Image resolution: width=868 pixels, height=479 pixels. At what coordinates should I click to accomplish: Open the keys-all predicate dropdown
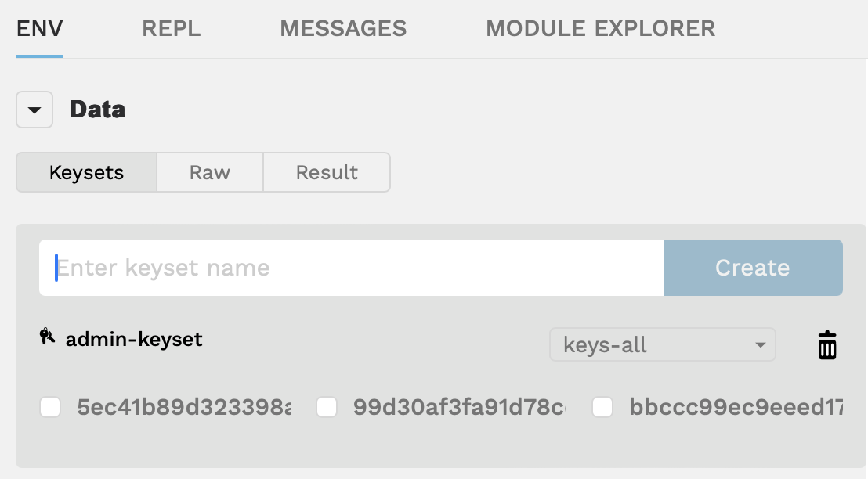pyautogui.click(x=663, y=345)
